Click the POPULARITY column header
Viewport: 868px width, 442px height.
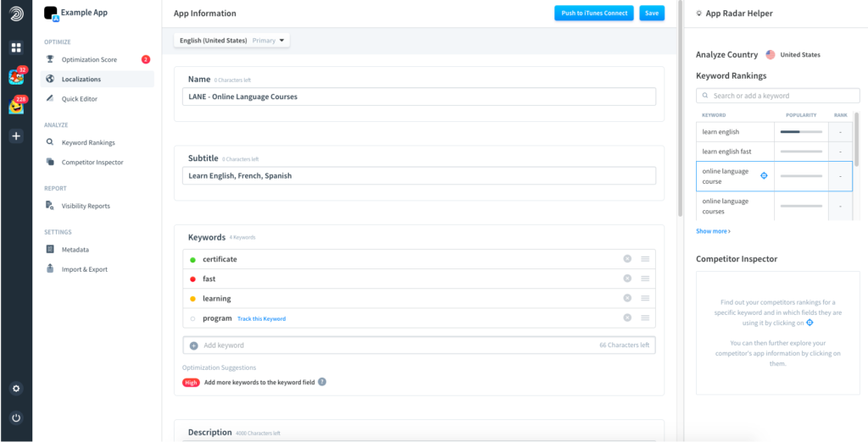tap(801, 115)
